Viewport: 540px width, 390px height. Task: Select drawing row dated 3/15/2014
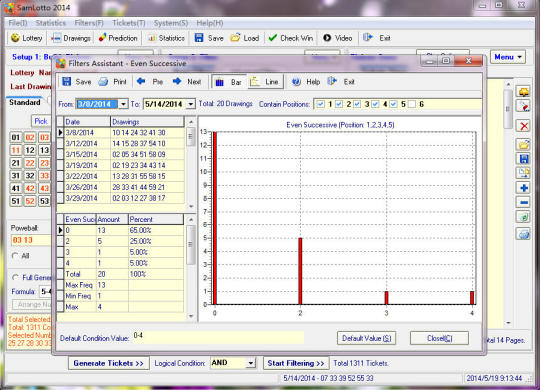[x=121, y=154]
